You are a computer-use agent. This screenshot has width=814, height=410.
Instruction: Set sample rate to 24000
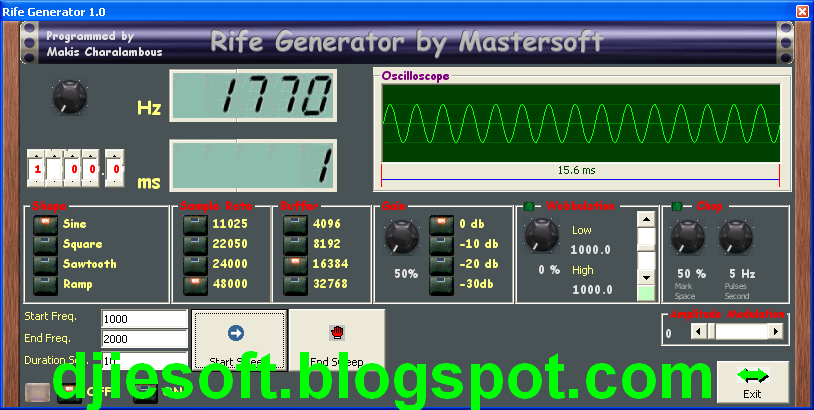(195, 265)
